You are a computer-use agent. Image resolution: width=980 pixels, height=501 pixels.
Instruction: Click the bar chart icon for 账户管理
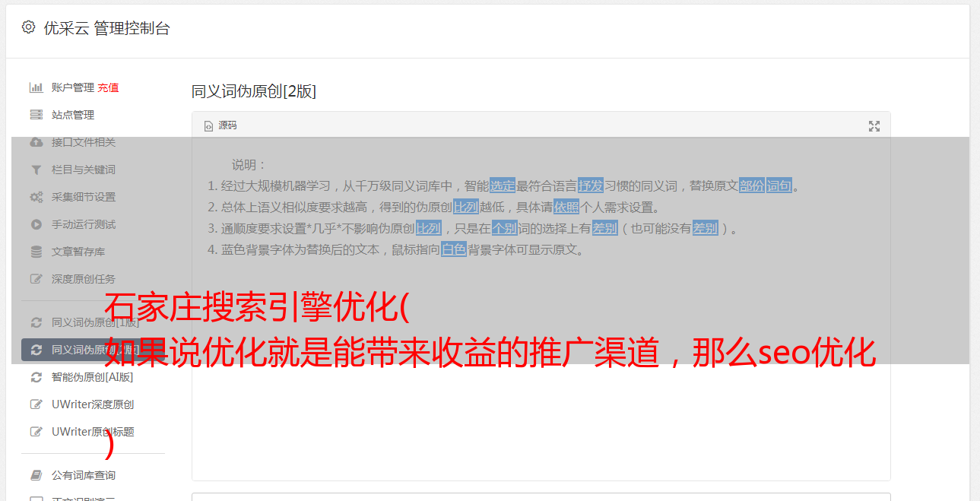pos(36,87)
